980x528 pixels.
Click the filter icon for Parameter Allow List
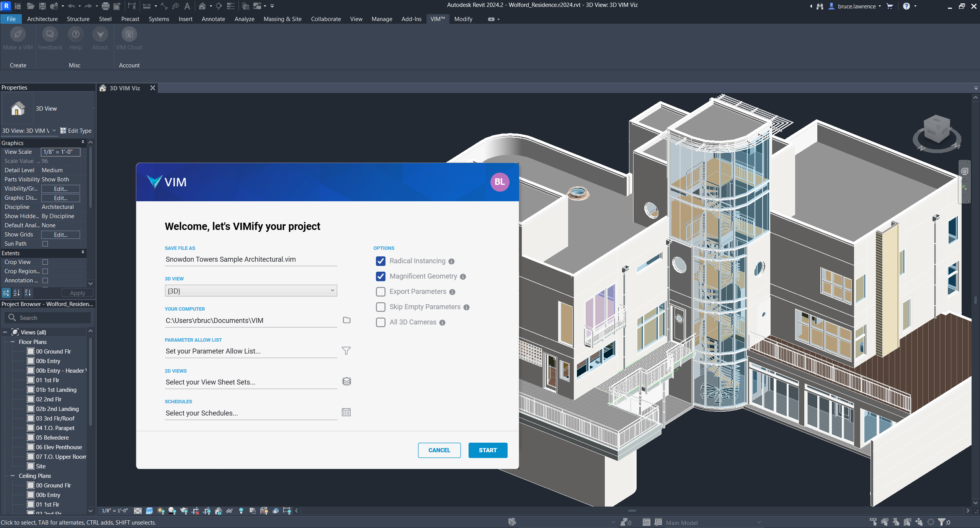346,351
